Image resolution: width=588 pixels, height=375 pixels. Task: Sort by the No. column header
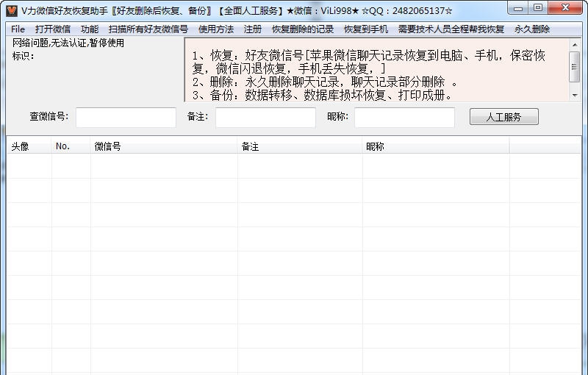pyautogui.click(x=71, y=146)
